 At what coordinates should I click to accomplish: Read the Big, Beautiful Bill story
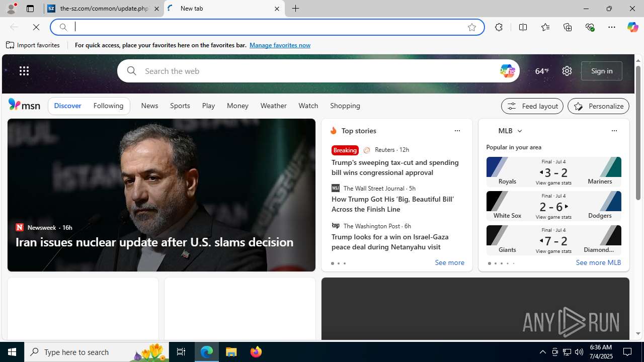coord(392,204)
